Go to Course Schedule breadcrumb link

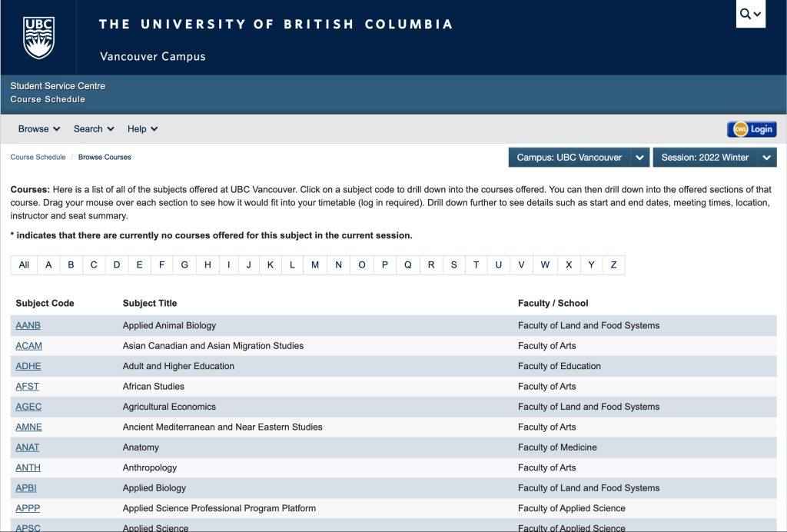38,157
